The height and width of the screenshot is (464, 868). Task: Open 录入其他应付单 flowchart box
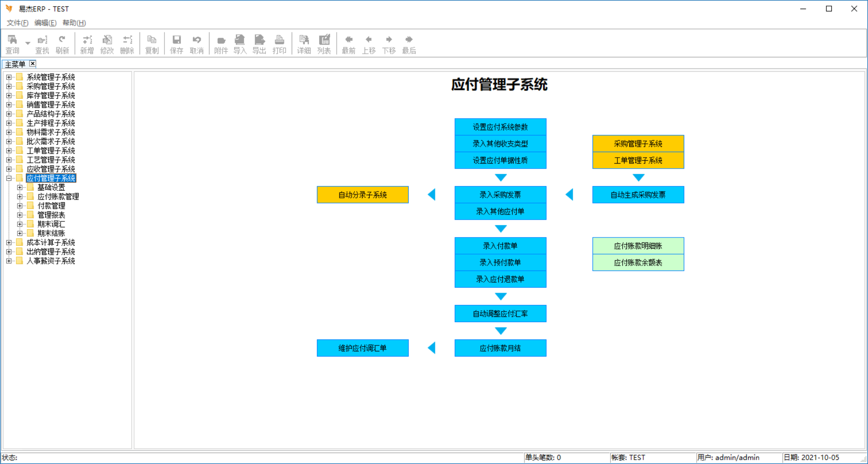[501, 211]
